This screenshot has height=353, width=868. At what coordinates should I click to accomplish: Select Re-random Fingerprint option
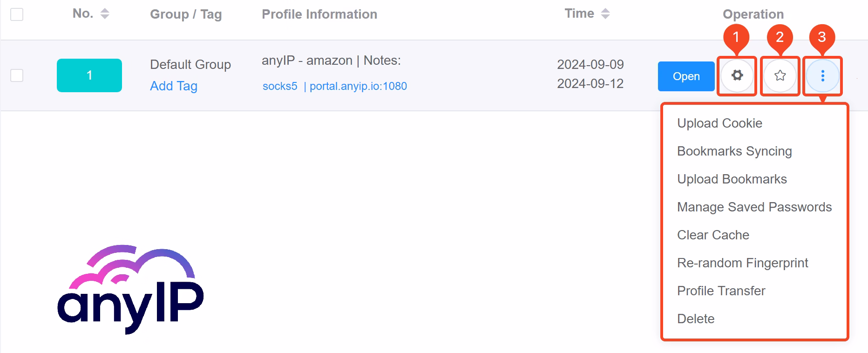coord(742,263)
